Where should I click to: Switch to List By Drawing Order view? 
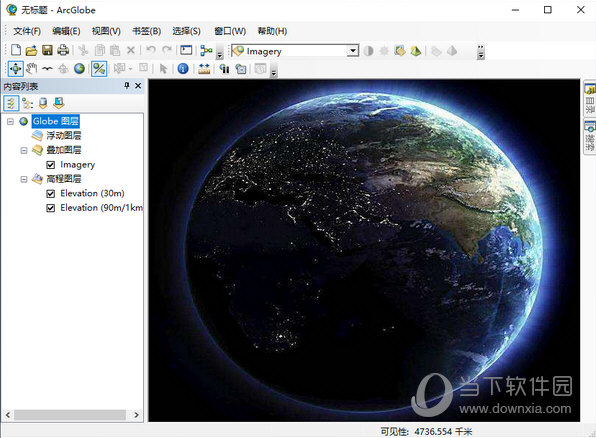pos(11,103)
